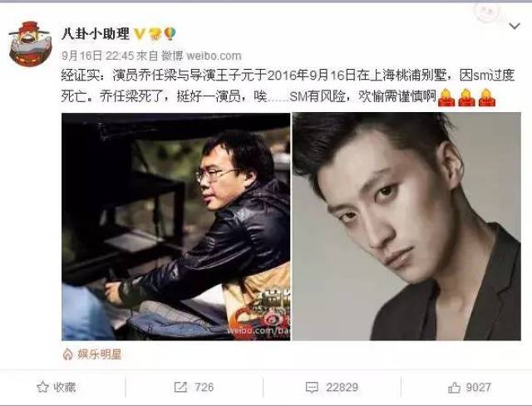
Task: Open the 9月16日 22:45 timestamp link
Action: [x=98, y=56]
